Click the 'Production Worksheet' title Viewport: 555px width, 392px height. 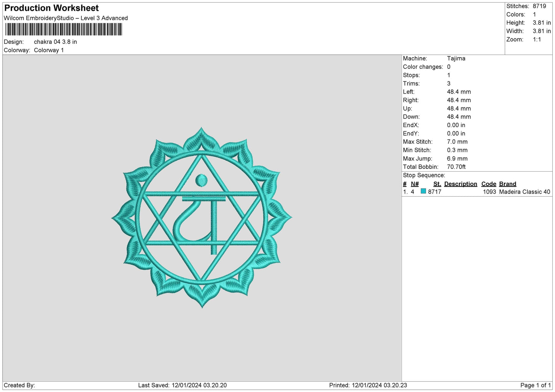click(x=51, y=8)
